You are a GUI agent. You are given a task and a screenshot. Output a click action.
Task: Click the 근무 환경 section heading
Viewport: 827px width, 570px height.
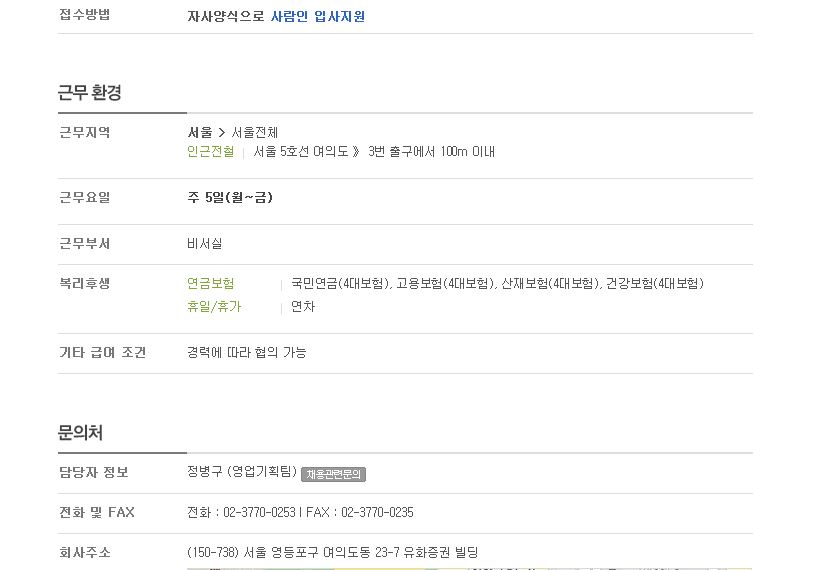[90, 92]
